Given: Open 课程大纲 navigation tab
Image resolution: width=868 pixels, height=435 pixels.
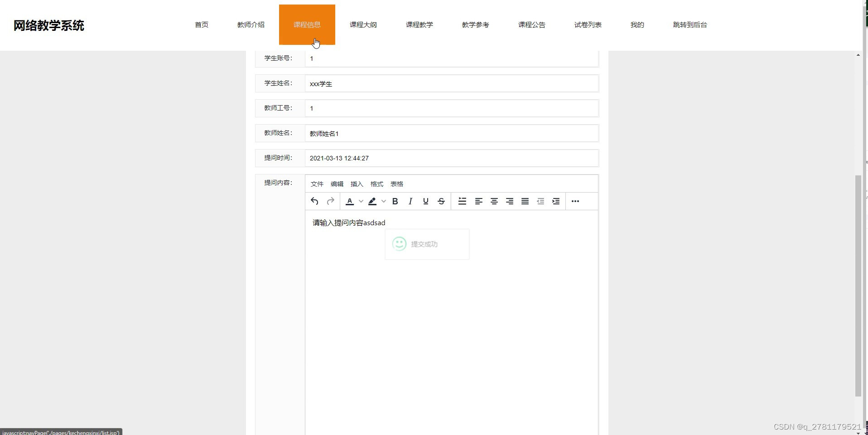Looking at the screenshot, I should pos(363,25).
